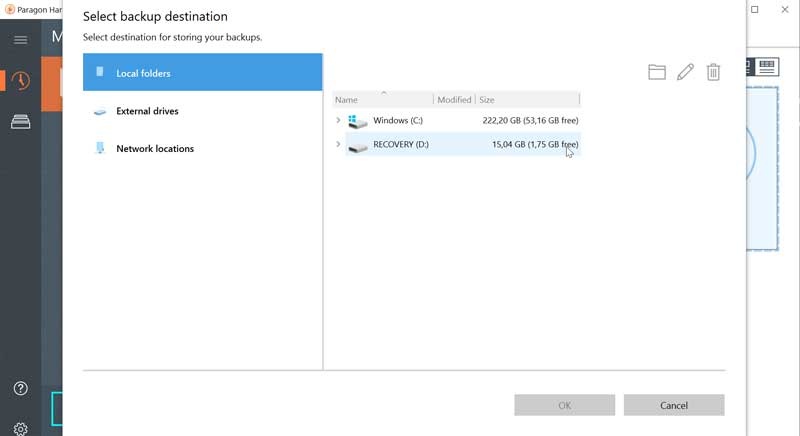Screen dimensions: 800x436
Task: Open the backup clock icon in sidebar
Action: click(20, 81)
